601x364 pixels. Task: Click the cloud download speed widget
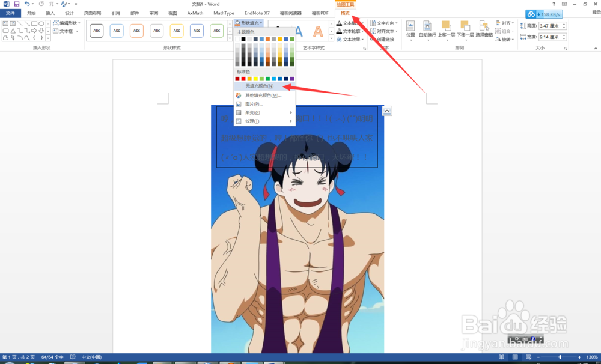544,14
